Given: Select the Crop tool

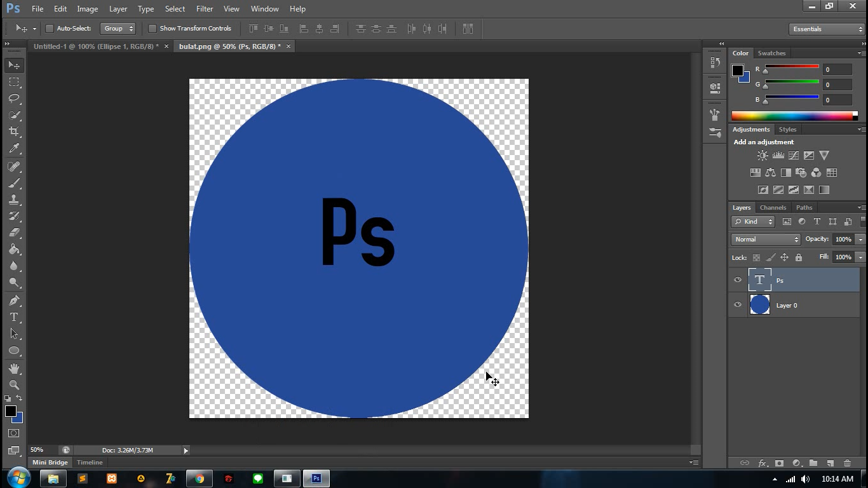Looking at the screenshot, I should click(14, 132).
